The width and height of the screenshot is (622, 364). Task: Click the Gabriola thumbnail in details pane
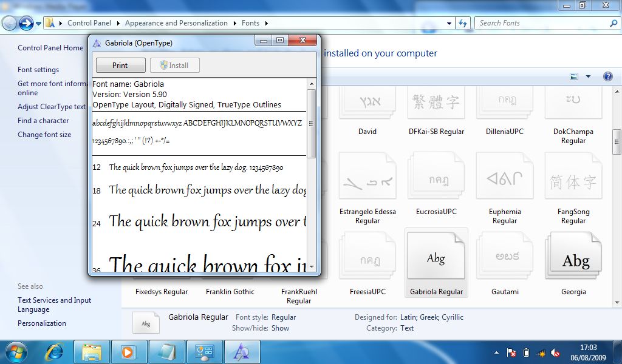(x=146, y=323)
